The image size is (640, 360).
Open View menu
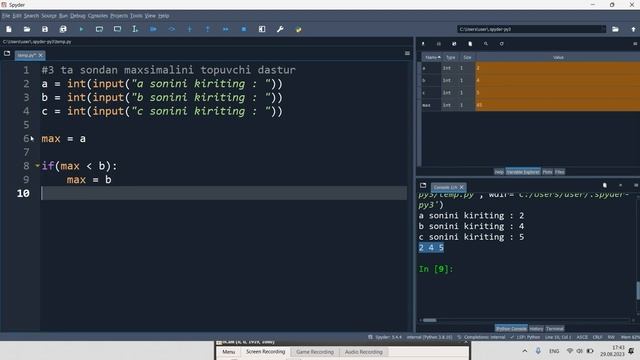click(x=150, y=16)
